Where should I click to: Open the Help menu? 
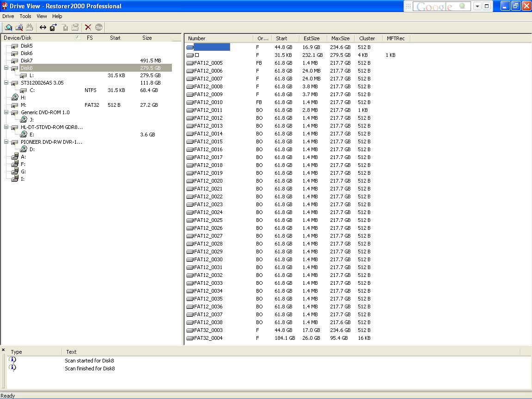[x=57, y=16]
